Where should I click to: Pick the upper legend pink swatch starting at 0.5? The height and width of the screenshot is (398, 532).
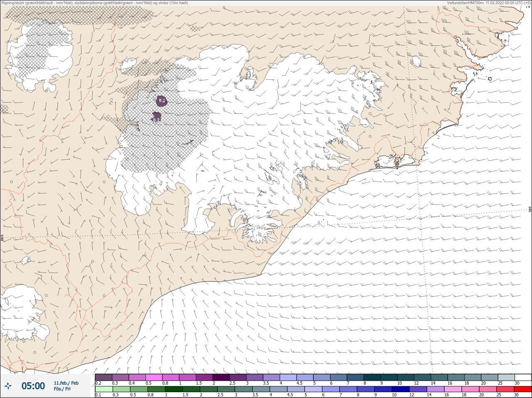(x=154, y=377)
